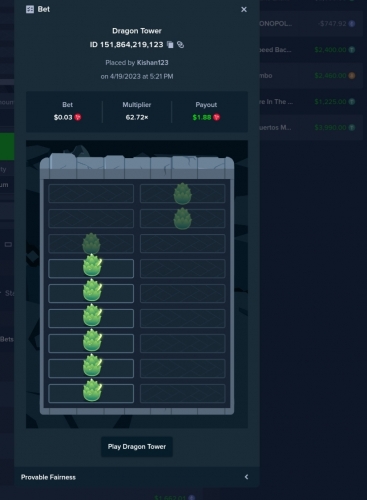Click the coin icon beside $1,225.00

click(352, 102)
